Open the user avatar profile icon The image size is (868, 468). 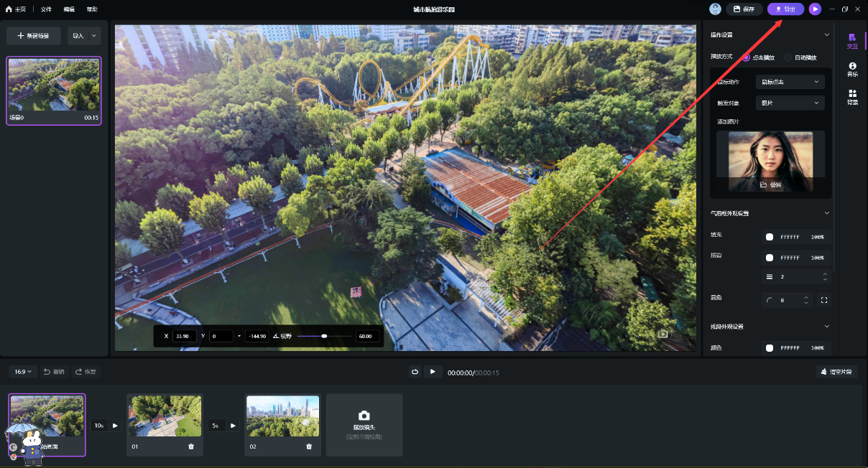click(715, 9)
